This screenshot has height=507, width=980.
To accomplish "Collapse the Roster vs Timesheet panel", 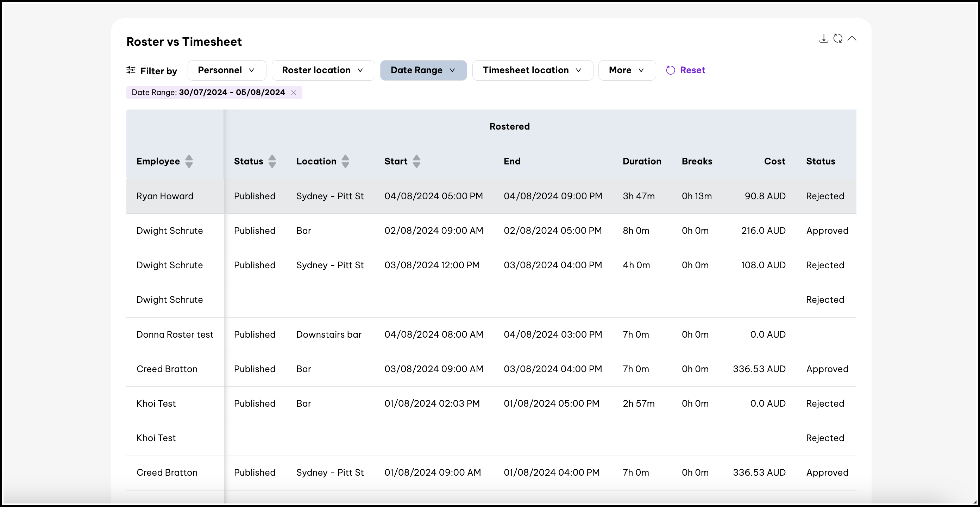I will [852, 38].
